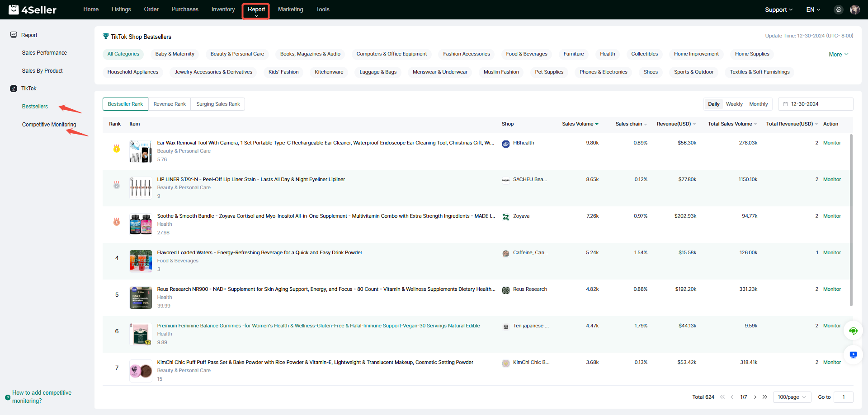
Task: Click the gold rank 1 medal
Action: [117, 148]
